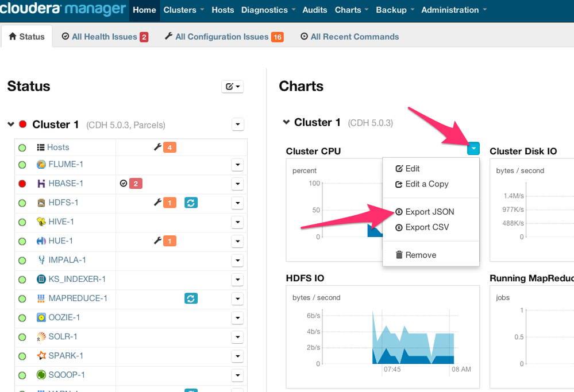
Task: Open the Cluster CPU chart dropdown arrow
Action: pos(473,149)
